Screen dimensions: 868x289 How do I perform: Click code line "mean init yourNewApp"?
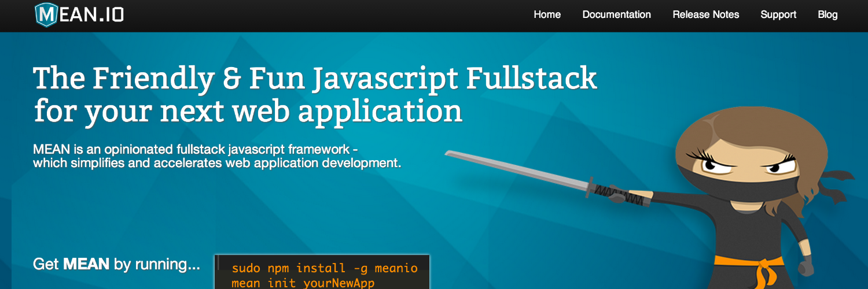coord(303,283)
